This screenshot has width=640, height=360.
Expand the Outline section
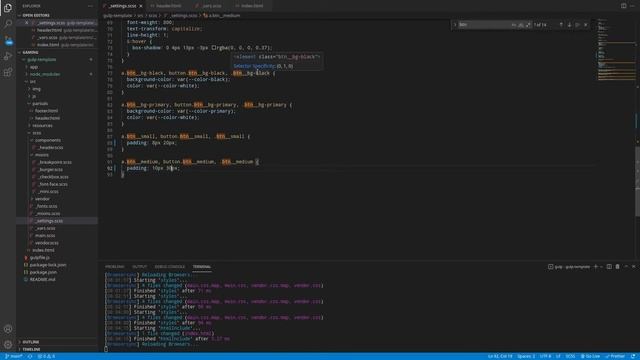[31, 342]
